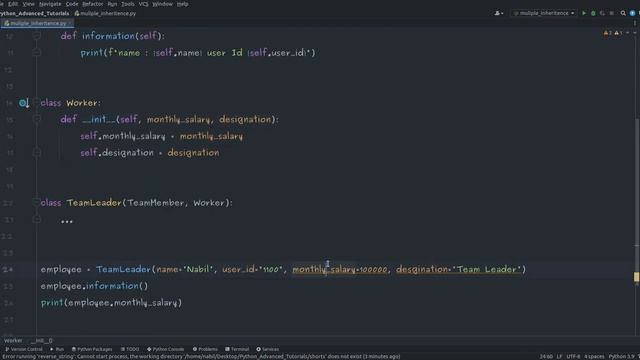The image size is (640, 360).
Task: Click the cursor position indicator in status bar
Action: tap(546, 357)
